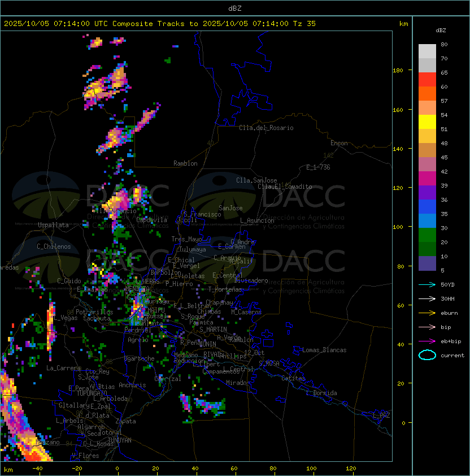Click the C_Guido label
The height and width of the screenshot is (476, 470).
coord(69,281)
